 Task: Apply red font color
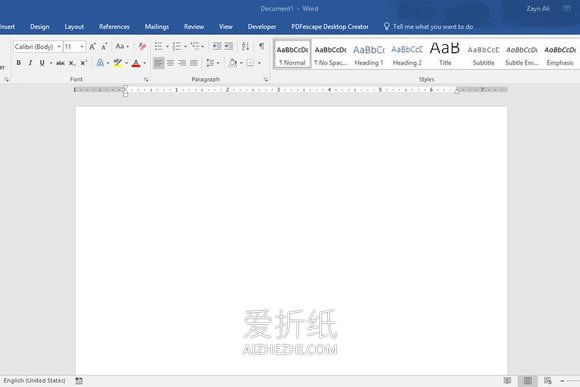click(136, 63)
